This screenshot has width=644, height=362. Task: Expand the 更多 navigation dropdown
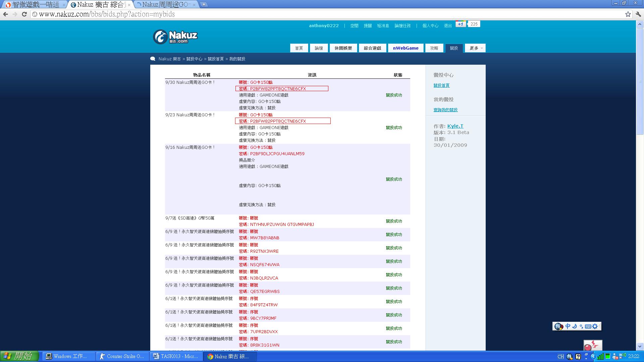(476, 48)
